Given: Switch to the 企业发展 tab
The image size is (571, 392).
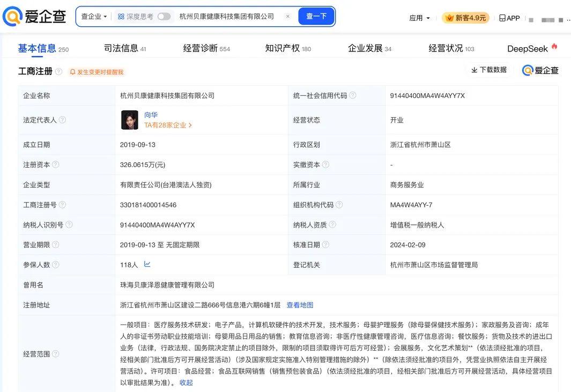Looking at the screenshot, I should pos(369,48).
